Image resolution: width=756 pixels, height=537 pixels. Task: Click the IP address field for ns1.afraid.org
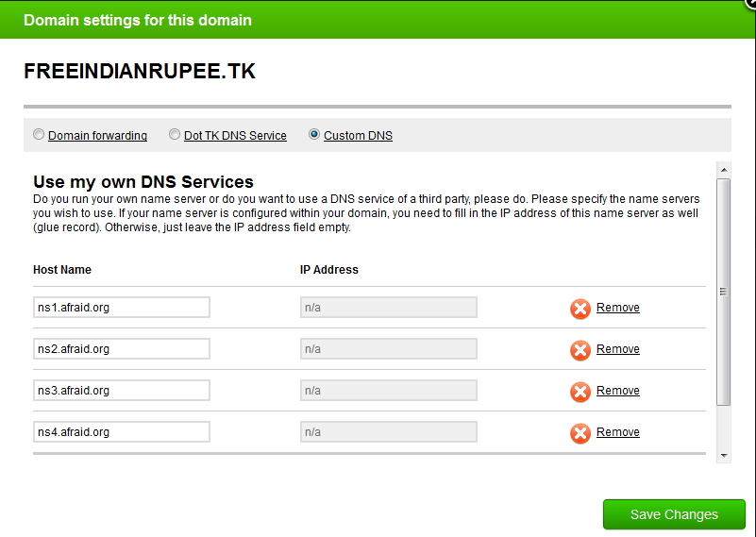(389, 308)
